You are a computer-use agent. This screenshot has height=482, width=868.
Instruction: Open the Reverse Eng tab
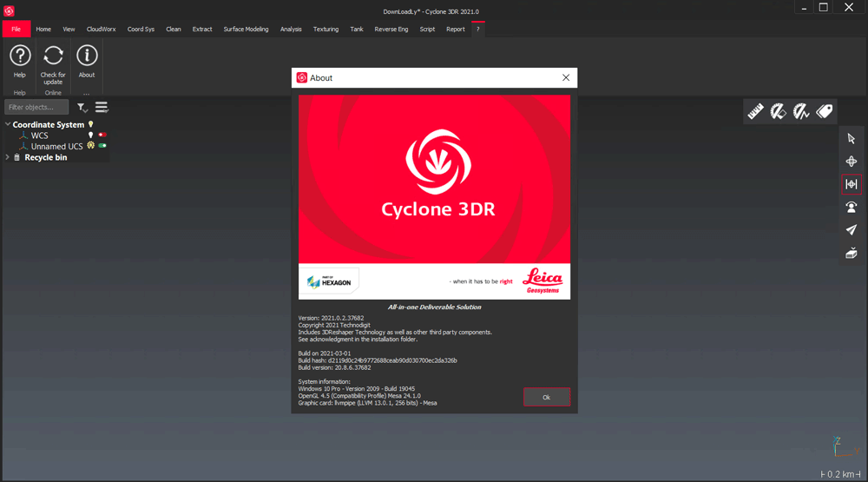click(x=391, y=30)
